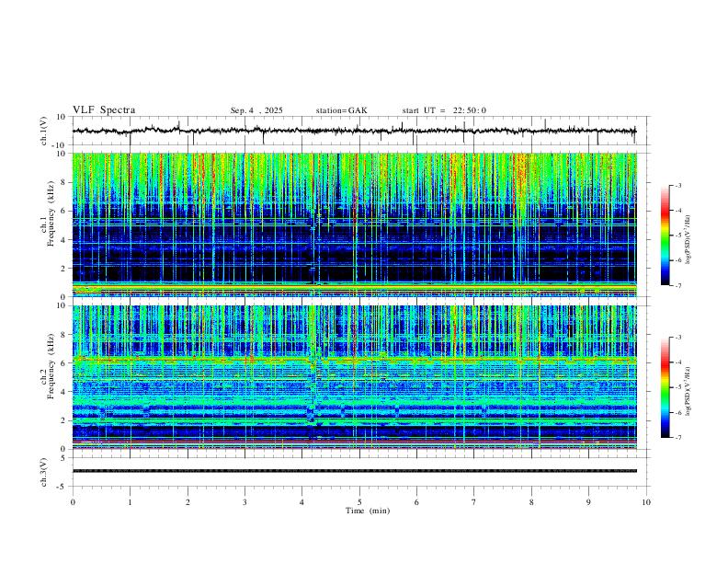
Task: Click the "station=GAK" label
Action: click(341, 110)
